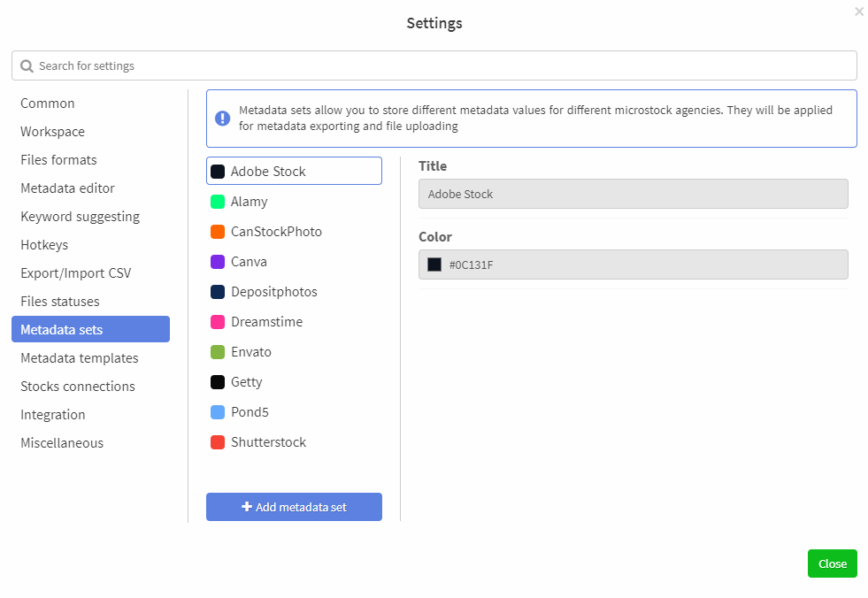
Task: Select the Envato metadata set
Action: pos(294,351)
